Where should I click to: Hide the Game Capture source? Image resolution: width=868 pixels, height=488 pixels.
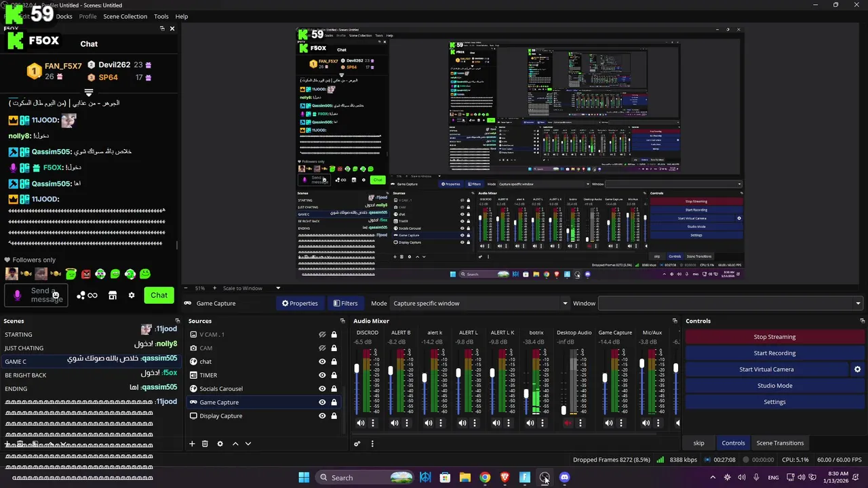click(322, 402)
